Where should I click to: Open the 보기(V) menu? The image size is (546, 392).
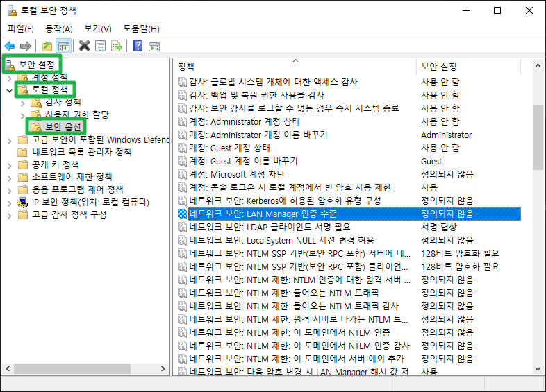(x=97, y=28)
